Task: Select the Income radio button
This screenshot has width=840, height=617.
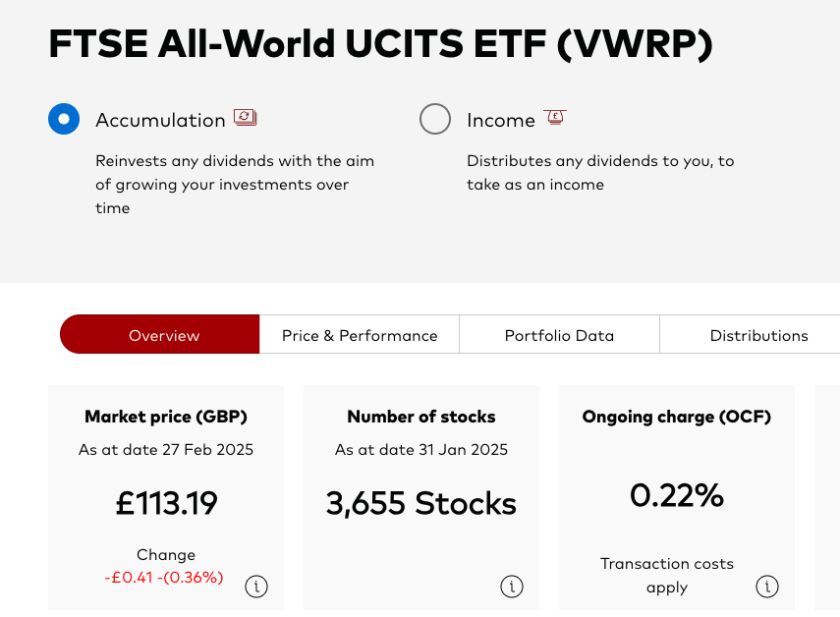Action: [x=435, y=119]
